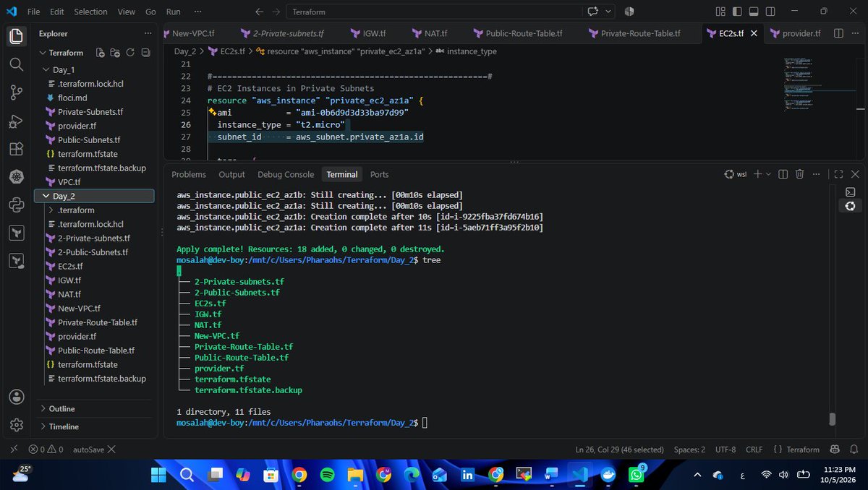868x490 pixels.
Task: Create a new folder in Explorer
Action: pos(114,53)
